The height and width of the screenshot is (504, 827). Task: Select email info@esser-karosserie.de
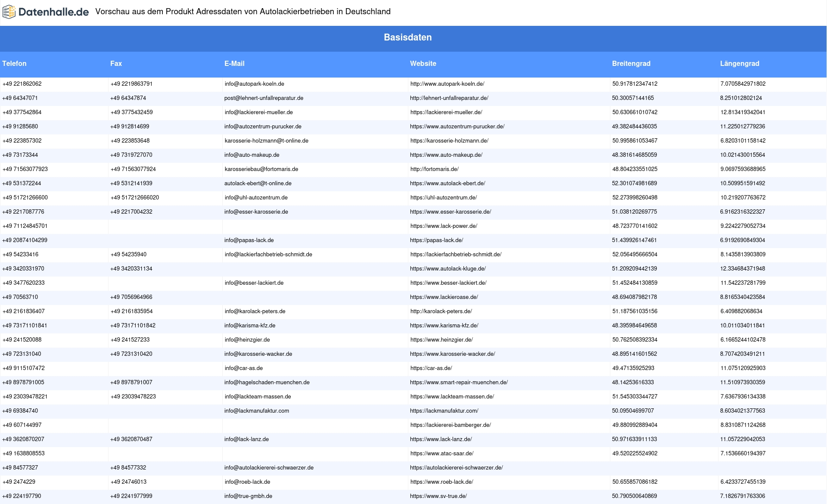256,212
